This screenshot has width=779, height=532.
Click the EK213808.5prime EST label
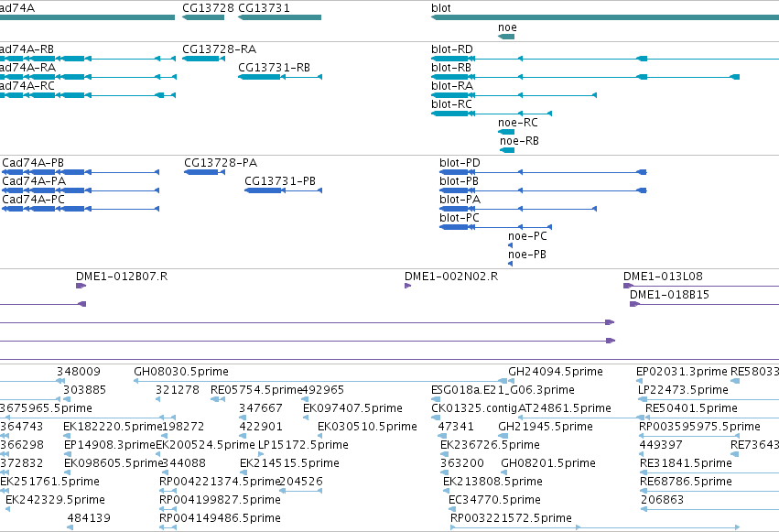pyautogui.click(x=492, y=482)
